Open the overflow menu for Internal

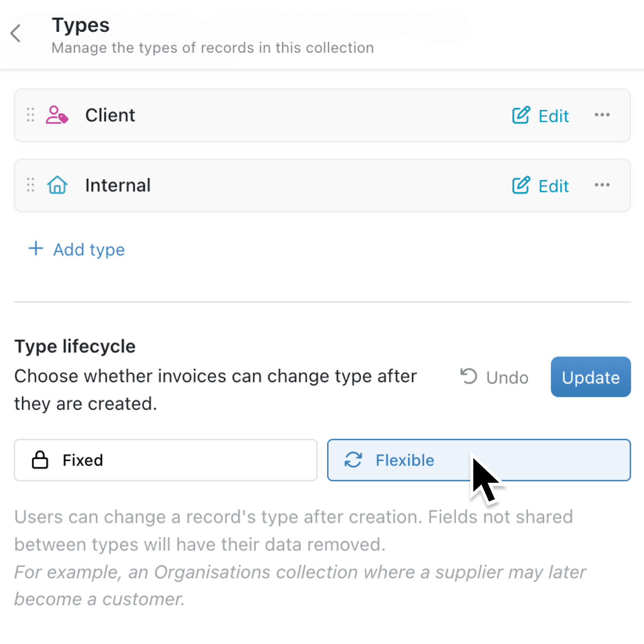602,185
